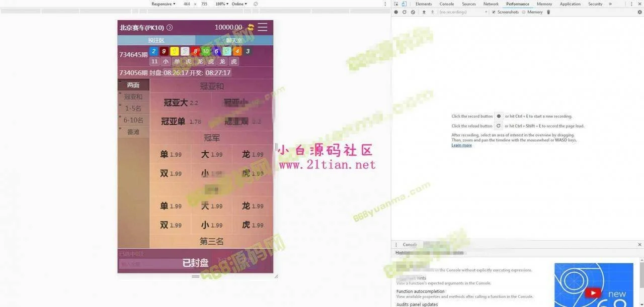This screenshot has height=307, width=644.
Task: Activate the inspect element picker
Action: 396,4
